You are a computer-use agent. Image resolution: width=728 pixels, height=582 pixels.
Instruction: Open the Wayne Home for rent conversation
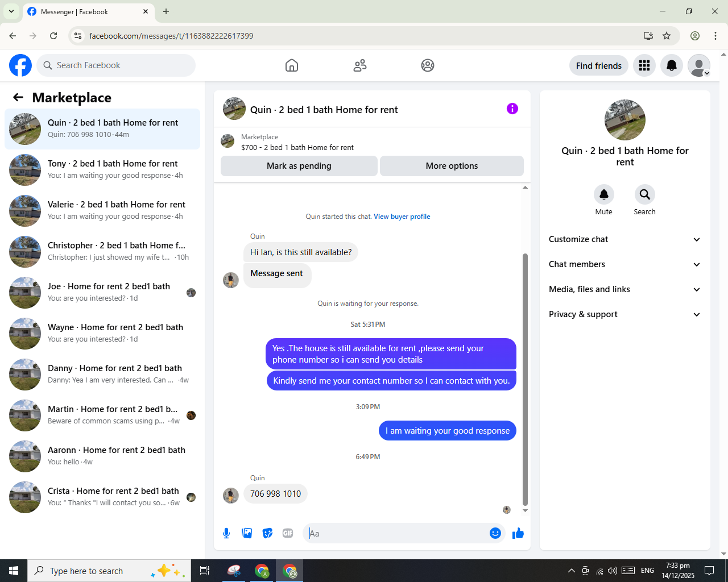[102, 333]
